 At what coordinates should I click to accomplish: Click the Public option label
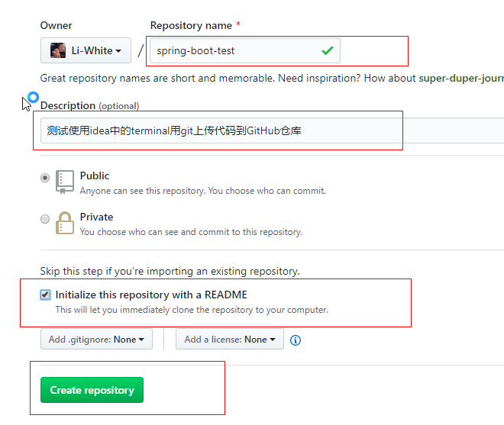[x=95, y=175]
